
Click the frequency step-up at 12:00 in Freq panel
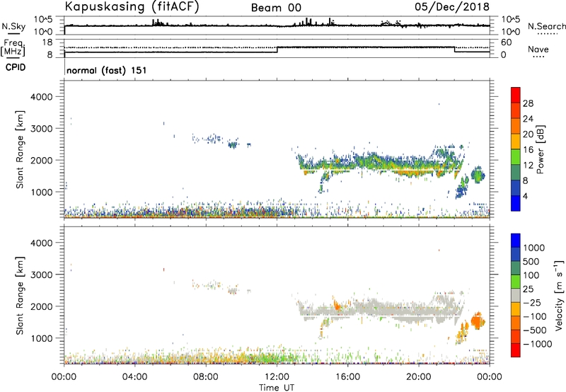pyautogui.click(x=277, y=50)
